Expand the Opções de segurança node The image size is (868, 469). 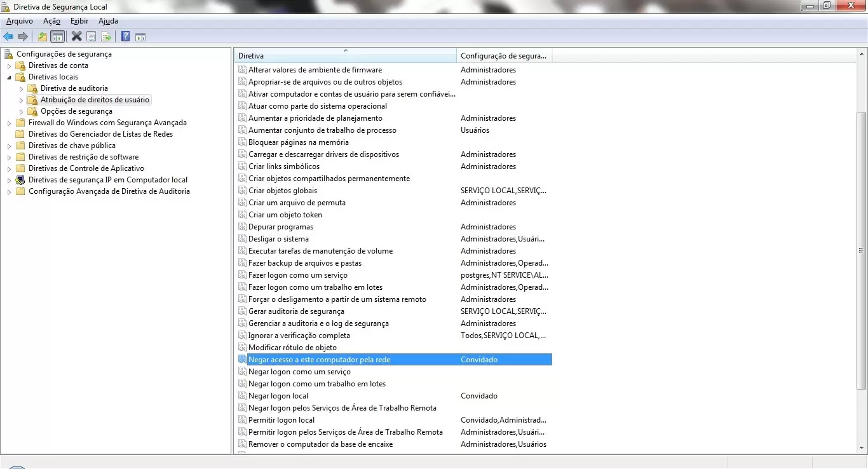coord(21,111)
